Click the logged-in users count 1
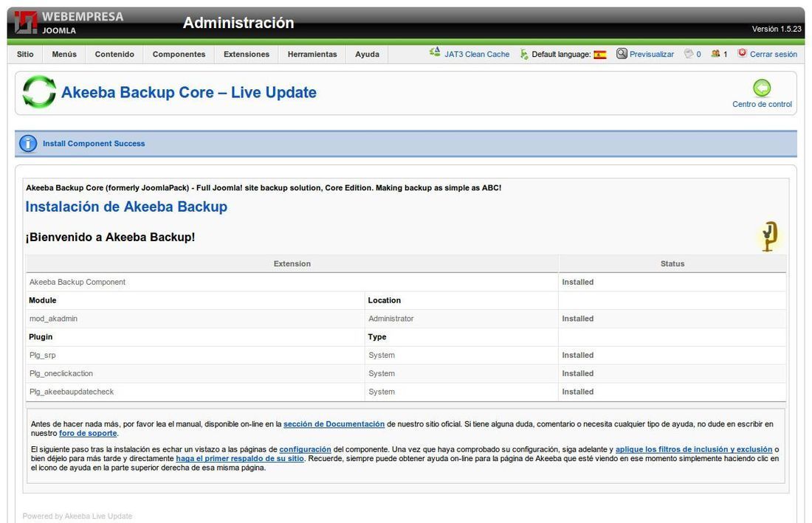This screenshot has width=812, height=523. (x=725, y=55)
